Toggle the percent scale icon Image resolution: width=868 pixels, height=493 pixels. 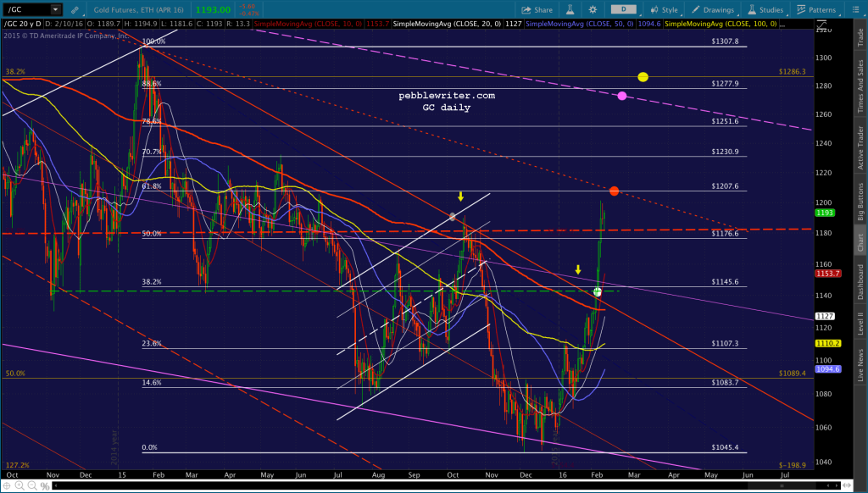tap(44, 486)
